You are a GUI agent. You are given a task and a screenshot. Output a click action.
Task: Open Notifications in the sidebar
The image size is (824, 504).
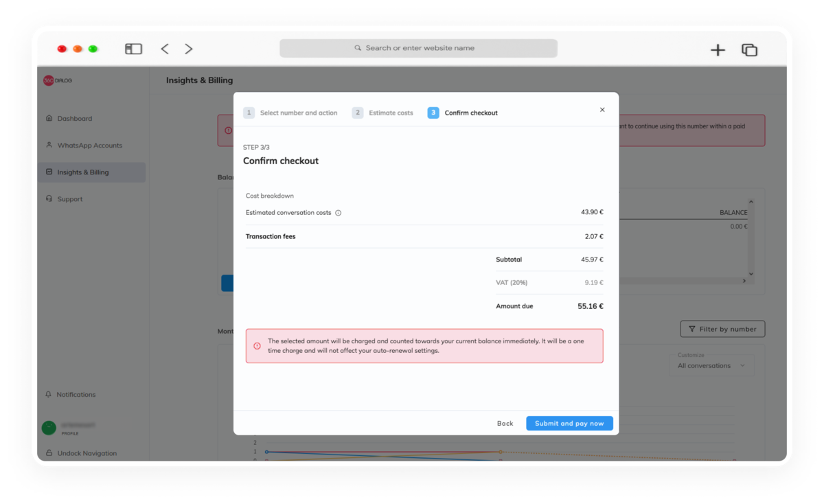pyautogui.click(x=76, y=395)
